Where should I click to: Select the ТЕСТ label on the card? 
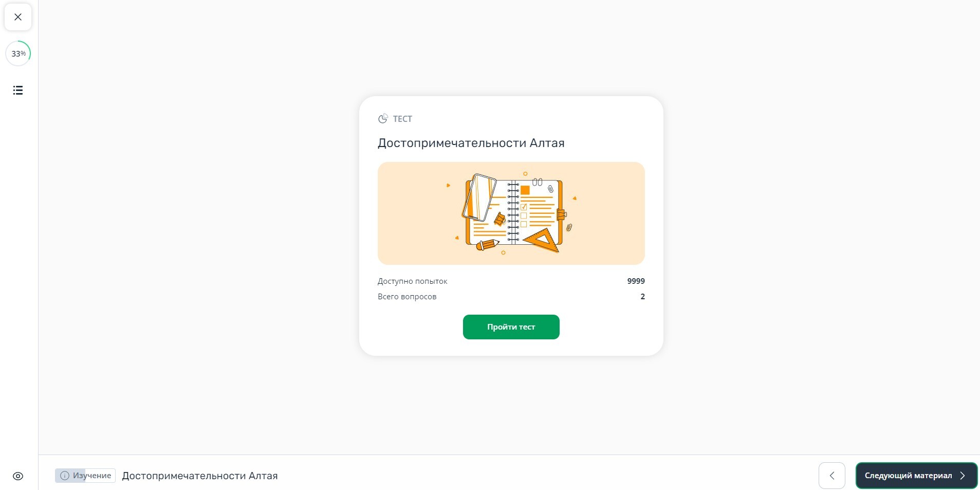[x=402, y=119]
